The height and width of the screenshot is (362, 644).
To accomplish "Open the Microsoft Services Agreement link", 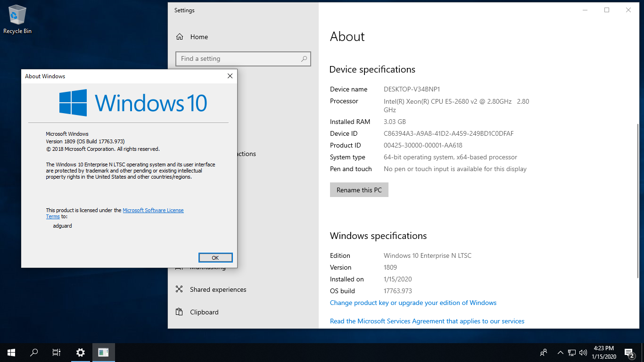I will point(427,321).
